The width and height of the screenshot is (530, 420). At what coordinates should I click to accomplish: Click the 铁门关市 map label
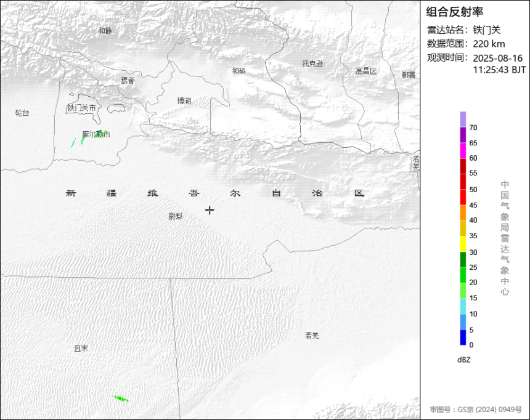(x=81, y=108)
